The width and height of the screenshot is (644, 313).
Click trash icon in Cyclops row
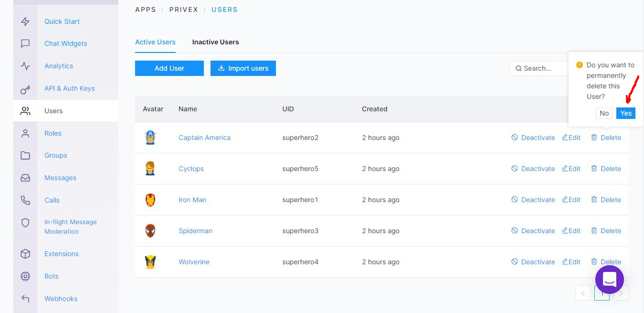(594, 169)
